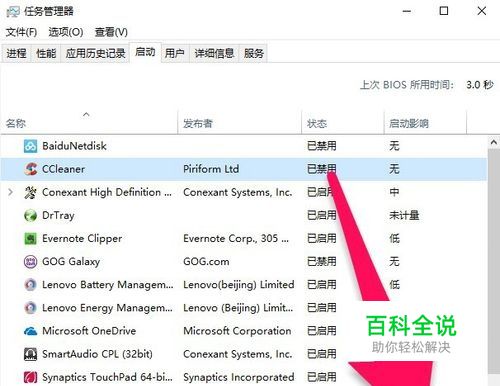Select the CCleaner row name
The height and width of the screenshot is (386, 500).
click(x=63, y=169)
